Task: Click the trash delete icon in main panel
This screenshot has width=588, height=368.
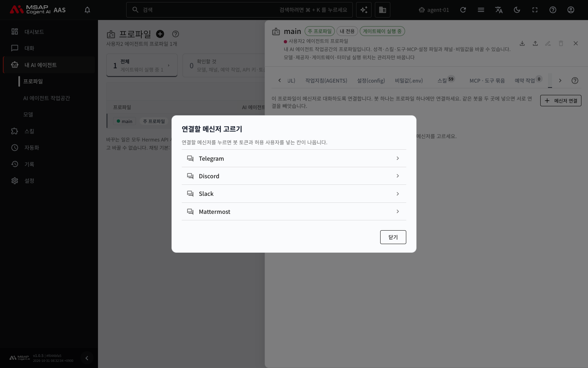Action: click(x=561, y=43)
